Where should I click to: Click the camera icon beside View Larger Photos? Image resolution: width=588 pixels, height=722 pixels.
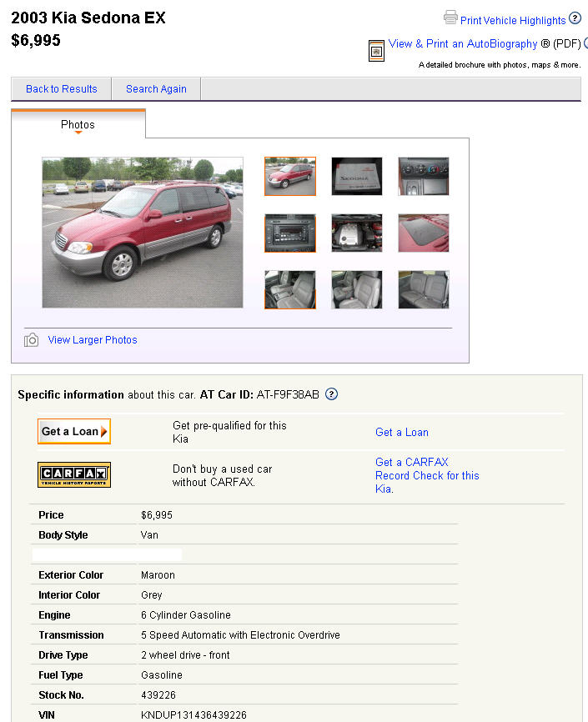(31, 340)
